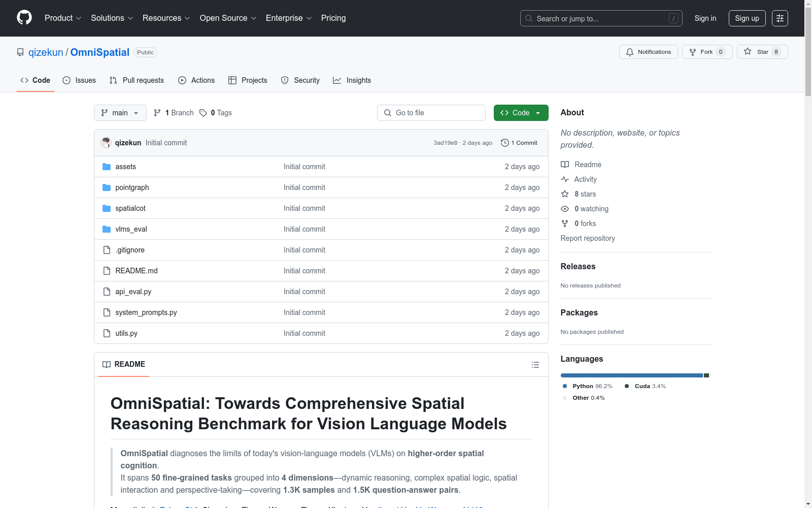Expand the Solutions menu
The height and width of the screenshot is (508, 812).
(x=112, y=18)
